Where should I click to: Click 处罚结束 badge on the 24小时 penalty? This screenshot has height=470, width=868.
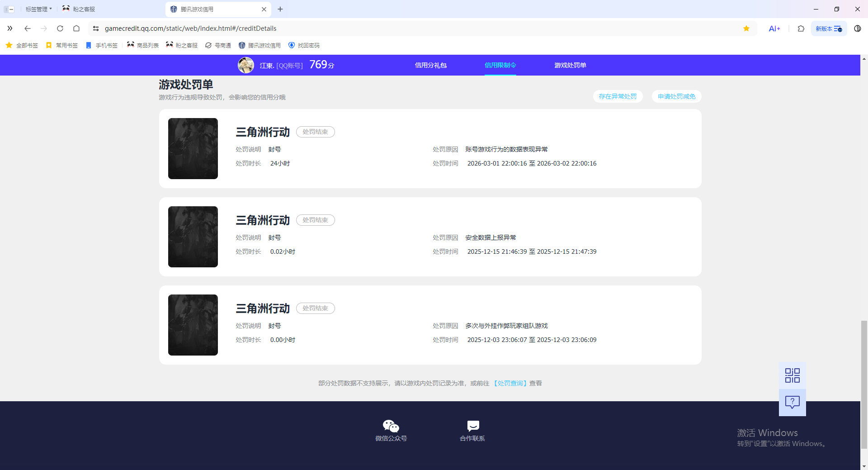point(316,132)
